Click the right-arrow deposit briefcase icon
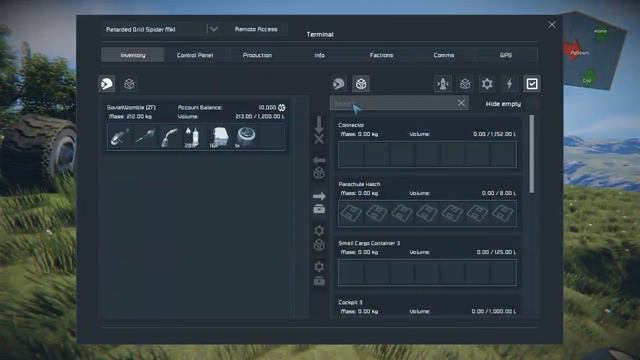The image size is (640, 360). click(319, 203)
